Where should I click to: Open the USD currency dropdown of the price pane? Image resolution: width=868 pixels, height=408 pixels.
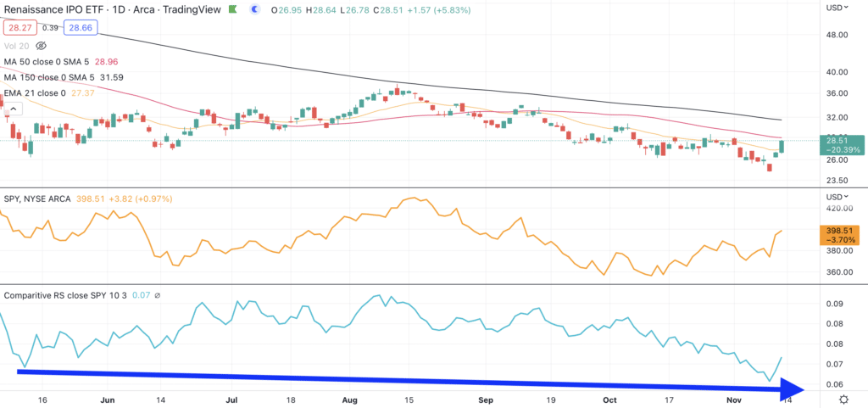click(837, 8)
